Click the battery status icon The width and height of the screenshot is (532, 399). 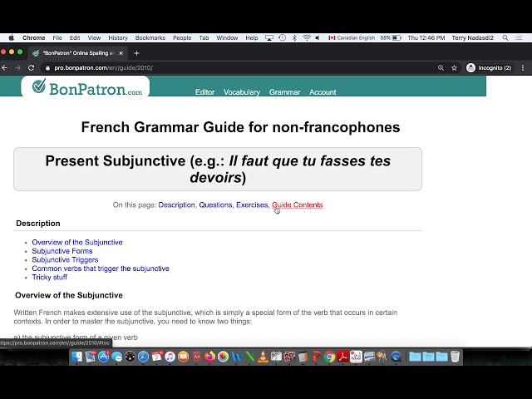(397, 37)
